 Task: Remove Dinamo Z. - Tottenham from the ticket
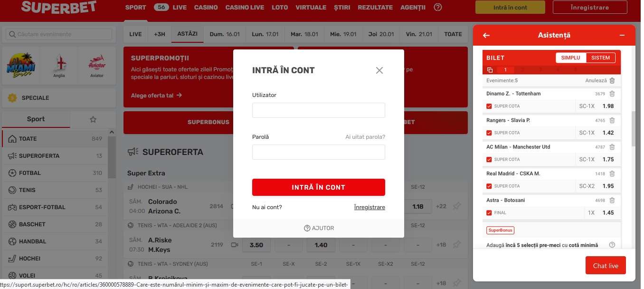(612, 94)
